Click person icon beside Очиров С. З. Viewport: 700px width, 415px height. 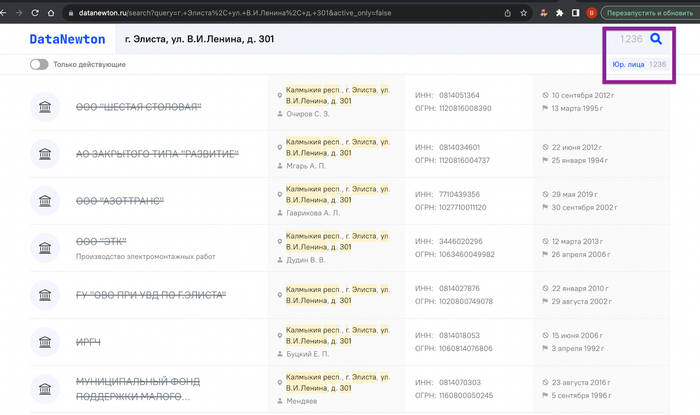coord(280,114)
